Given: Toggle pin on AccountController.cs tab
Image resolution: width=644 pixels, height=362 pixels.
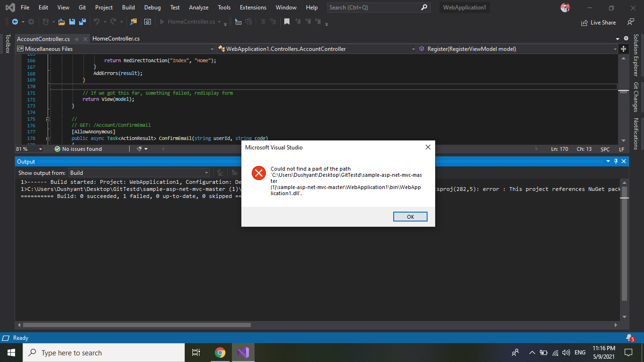Looking at the screenshot, I should click(x=77, y=39).
